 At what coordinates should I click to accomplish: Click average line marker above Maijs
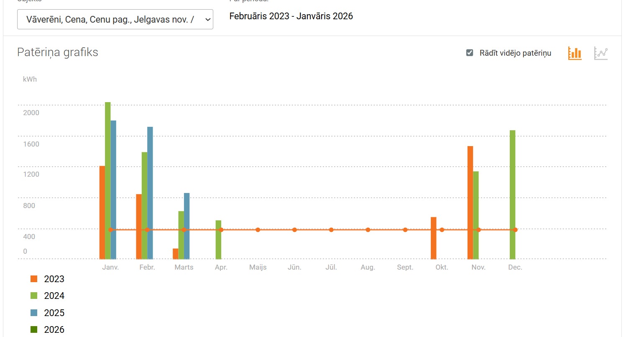(x=258, y=230)
